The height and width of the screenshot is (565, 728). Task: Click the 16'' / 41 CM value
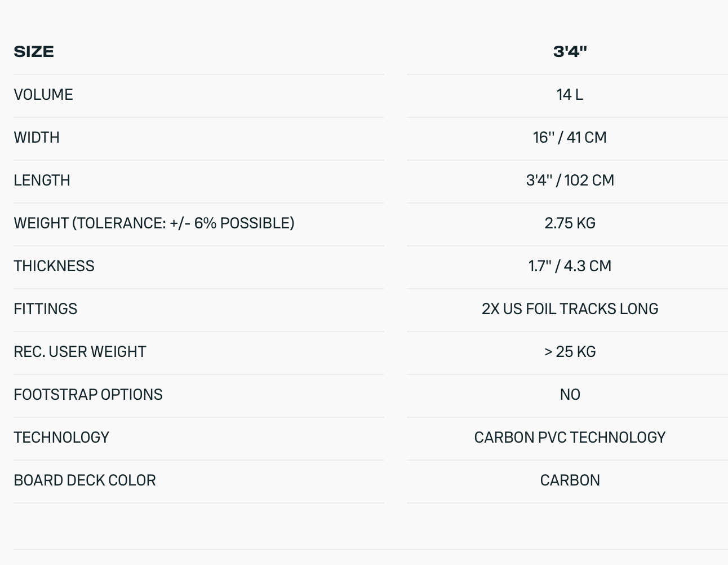tap(570, 138)
